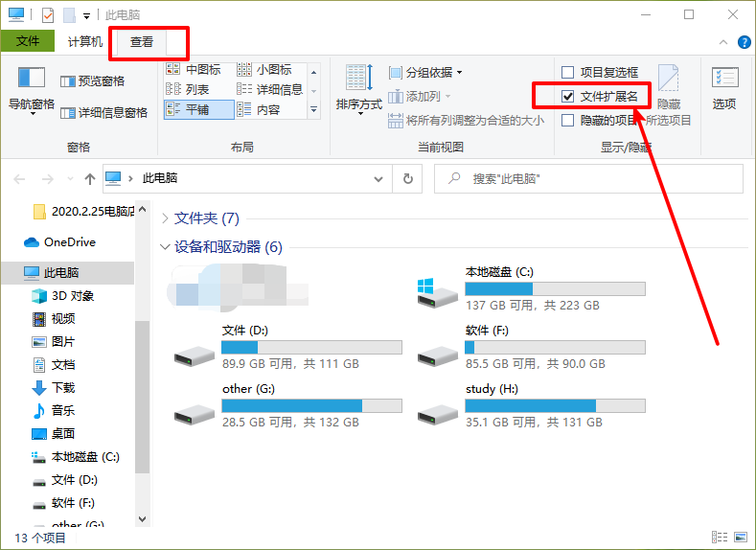
Task: Click the C: drive usage bar
Action: coord(555,289)
